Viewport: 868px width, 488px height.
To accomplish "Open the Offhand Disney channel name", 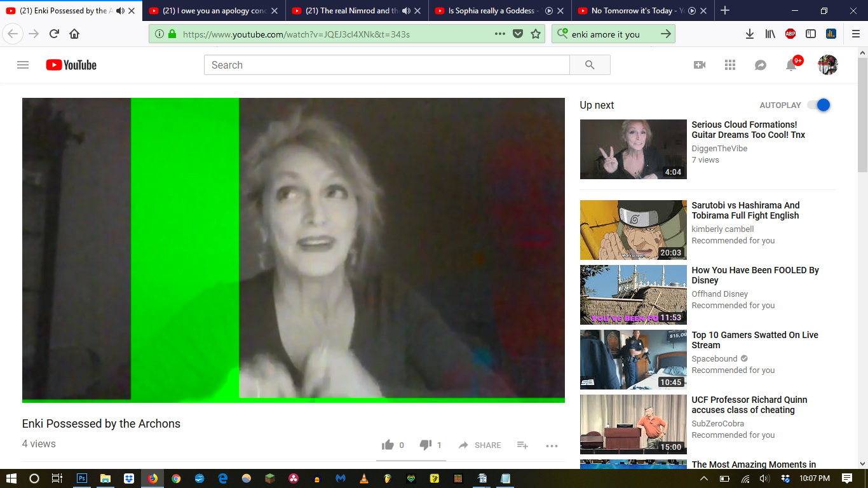I will [720, 294].
